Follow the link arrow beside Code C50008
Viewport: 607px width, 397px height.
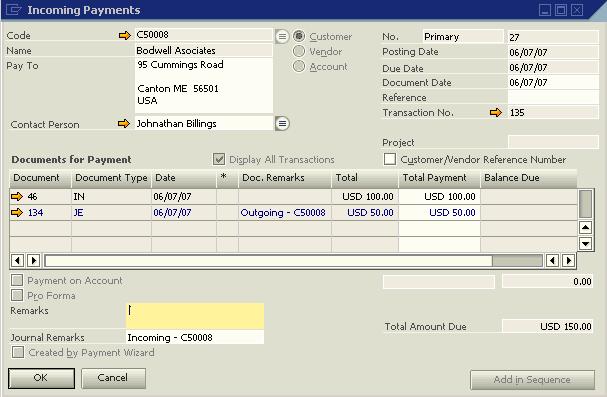tap(125, 36)
